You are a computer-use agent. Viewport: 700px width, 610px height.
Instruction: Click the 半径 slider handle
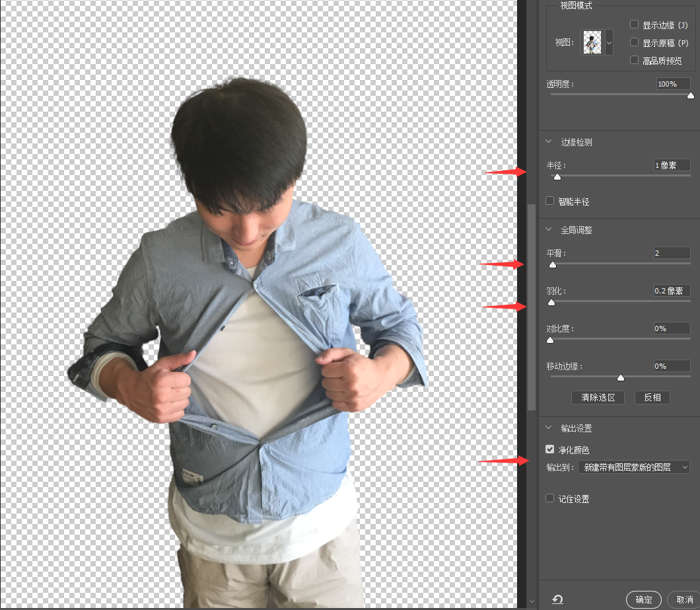(557, 177)
